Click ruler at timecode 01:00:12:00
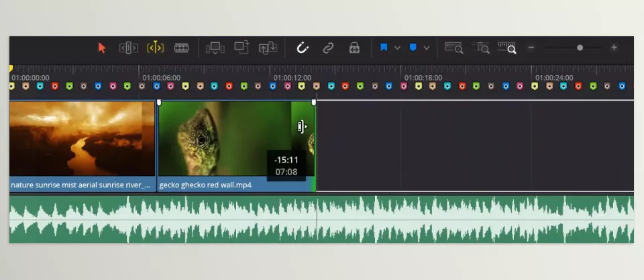The width and height of the screenshot is (644, 280). pos(292,78)
